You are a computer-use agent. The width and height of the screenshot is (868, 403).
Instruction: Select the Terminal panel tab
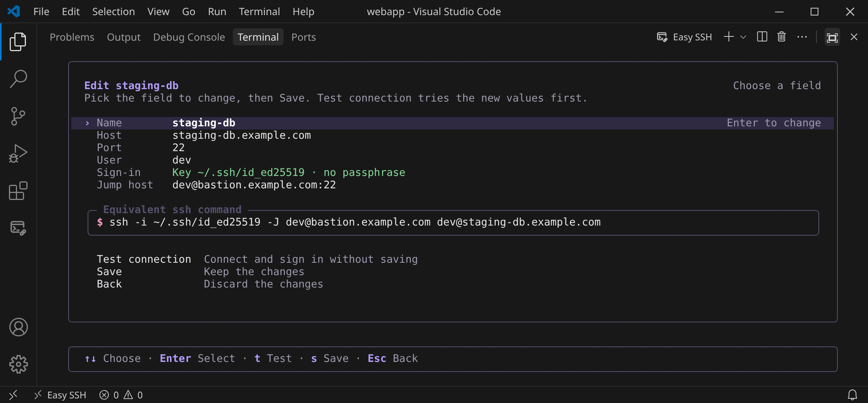(x=258, y=37)
